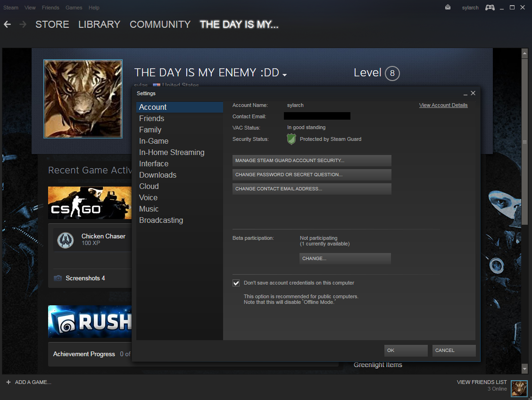Click ADD A GAME link
This screenshot has width=532, height=400.
[x=33, y=382]
